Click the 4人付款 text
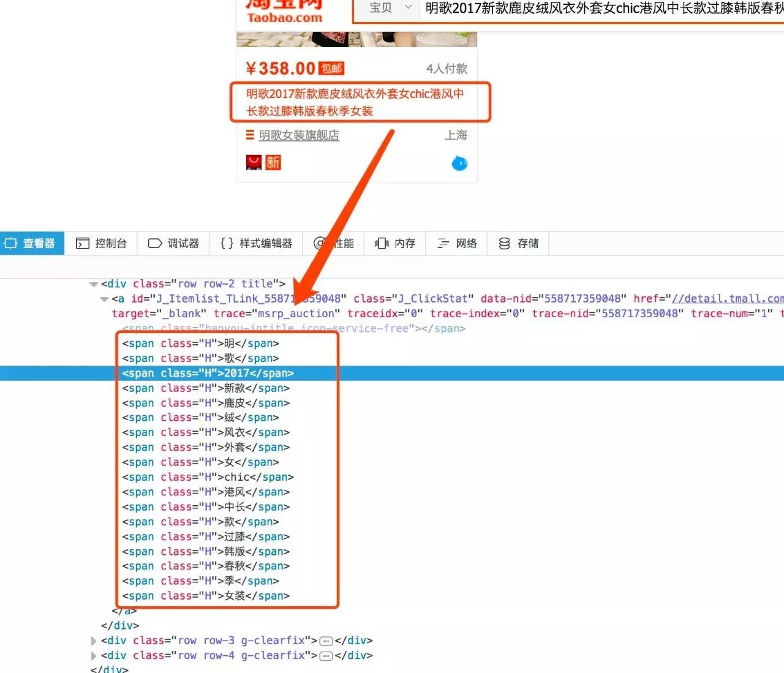Viewport: 784px width, 673px height. 447,69
